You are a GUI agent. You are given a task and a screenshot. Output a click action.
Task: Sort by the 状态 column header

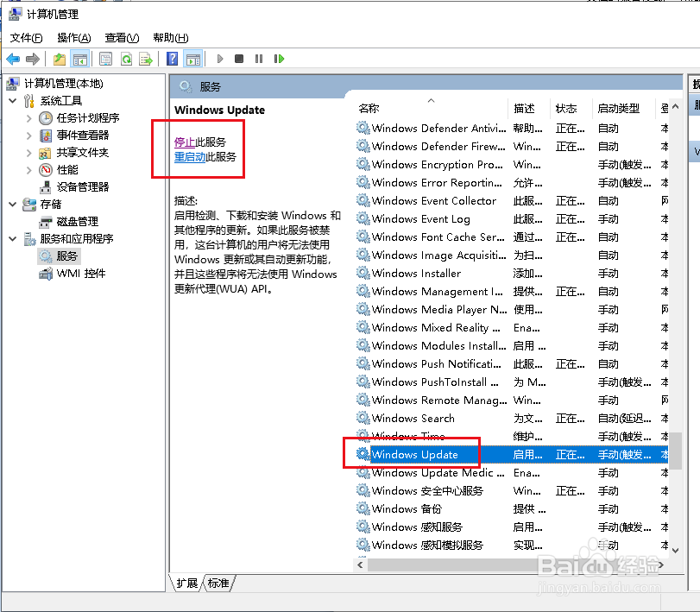(571, 109)
